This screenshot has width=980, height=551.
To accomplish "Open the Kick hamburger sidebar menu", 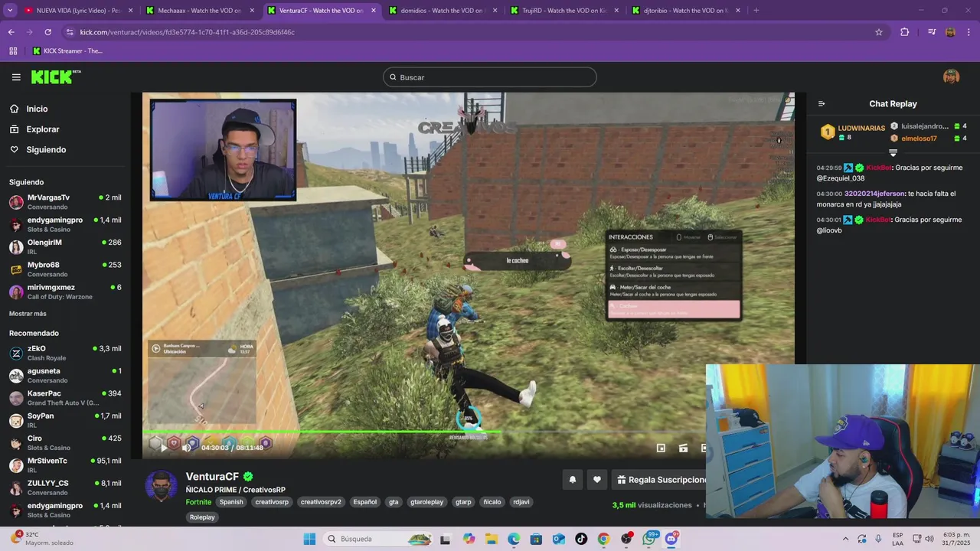I will click(x=16, y=77).
